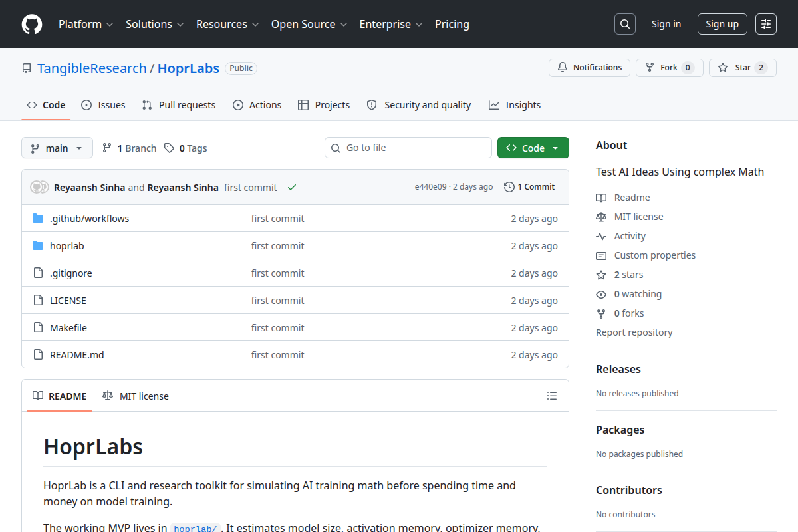The width and height of the screenshot is (798, 532).
Task: Click the tag icon beside 0 Tags
Action: [x=170, y=148]
